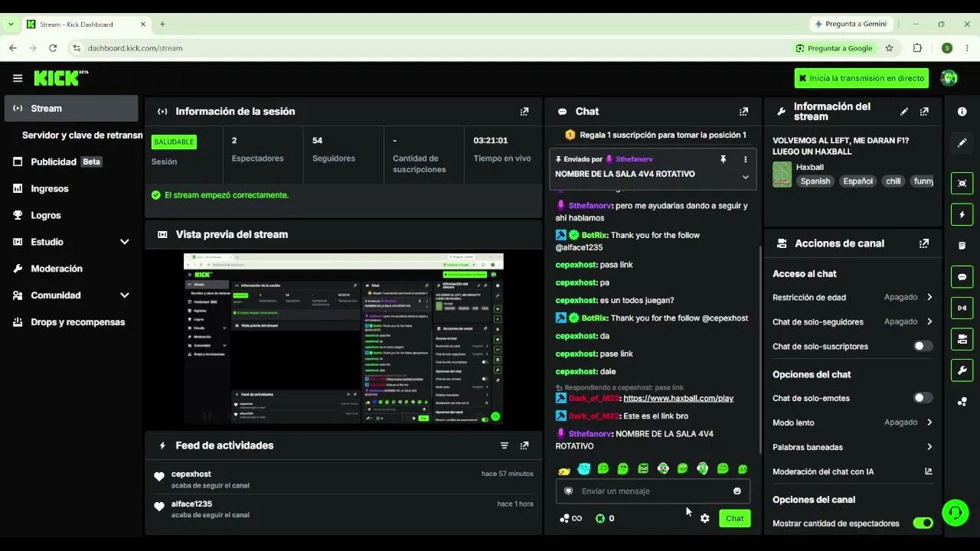Open a new browser tab
This screenshot has width=980, height=551.
[162, 24]
